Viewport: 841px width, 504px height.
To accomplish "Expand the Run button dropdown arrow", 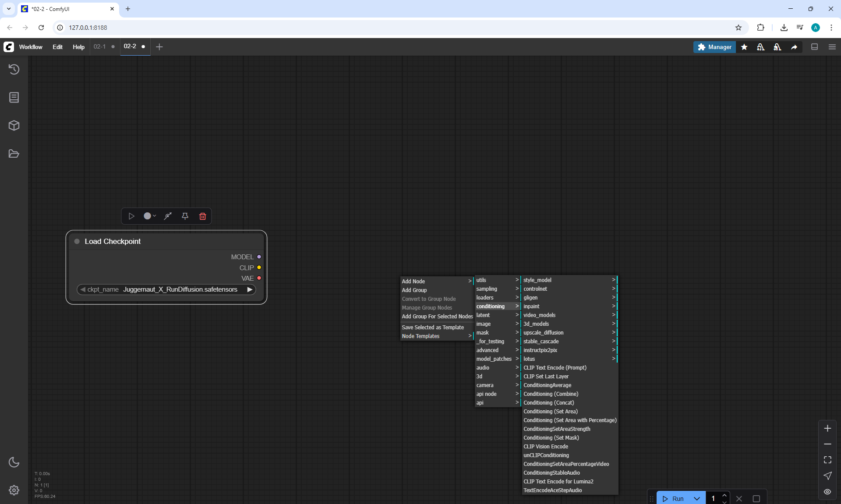I will pyautogui.click(x=697, y=499).
